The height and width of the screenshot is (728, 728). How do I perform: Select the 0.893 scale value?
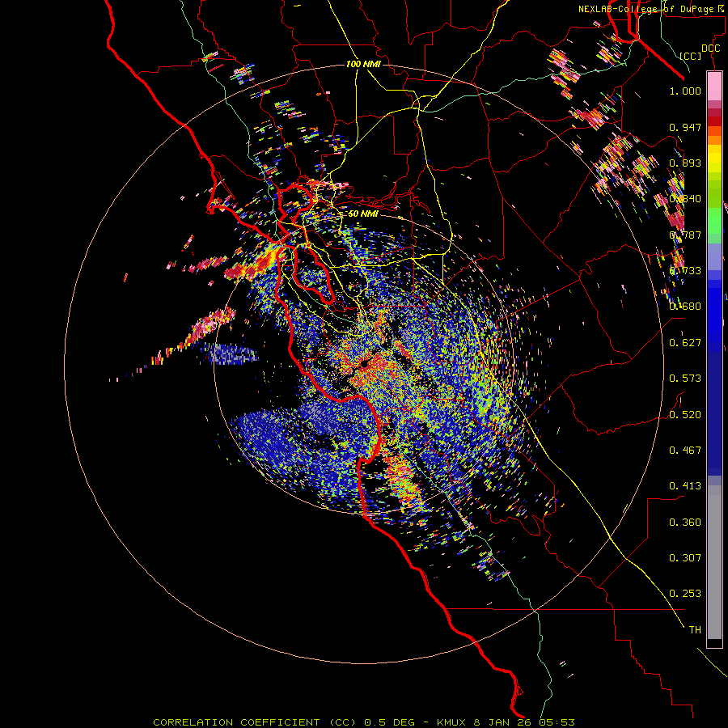(685, 163)
